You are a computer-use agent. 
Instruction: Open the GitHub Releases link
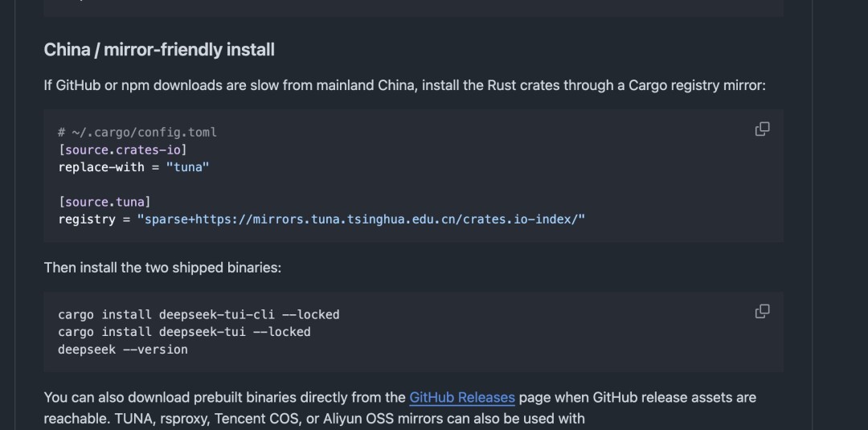click(461, 397)
